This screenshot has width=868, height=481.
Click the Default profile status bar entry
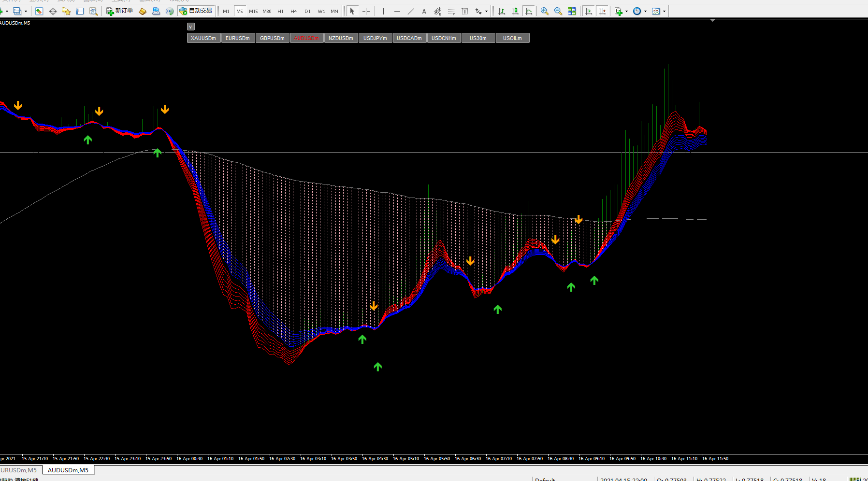point(545,479)
